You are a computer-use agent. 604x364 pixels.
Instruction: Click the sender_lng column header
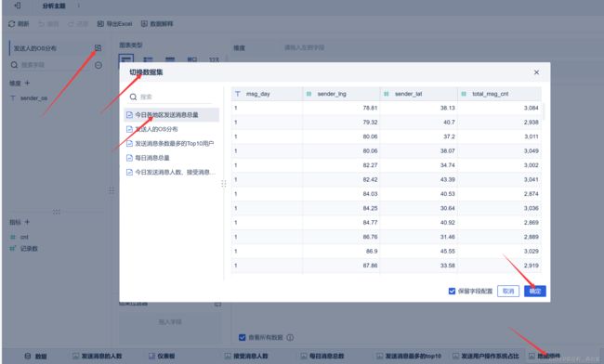pyautogui.click(x=341, y=94)
